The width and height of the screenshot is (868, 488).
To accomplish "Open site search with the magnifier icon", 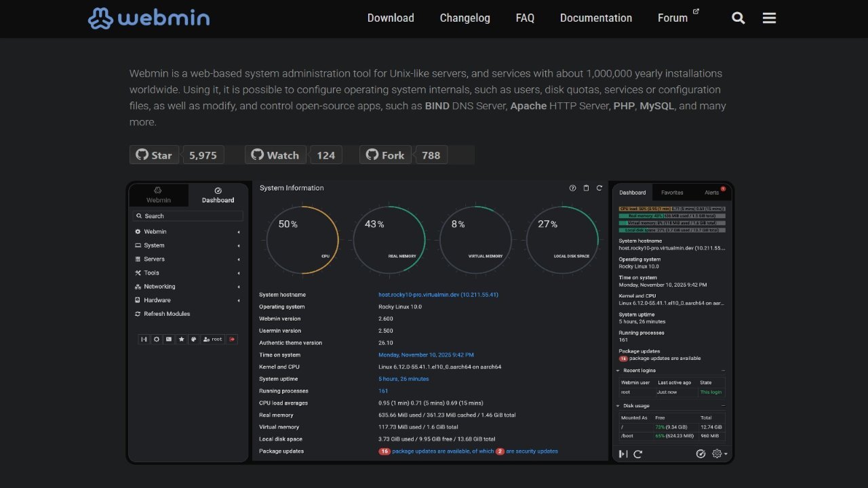I will 738,18.
